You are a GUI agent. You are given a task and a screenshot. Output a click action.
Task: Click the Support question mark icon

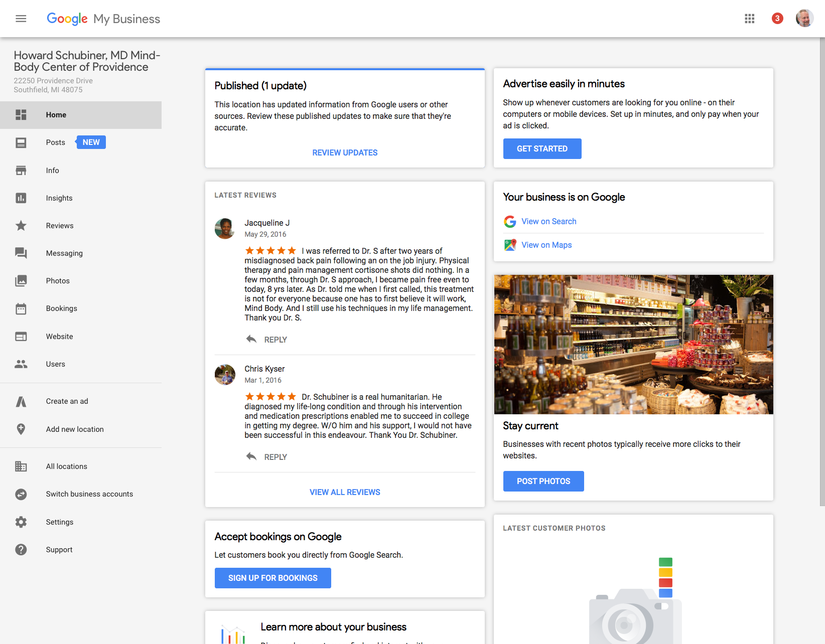tap(21, 550)
